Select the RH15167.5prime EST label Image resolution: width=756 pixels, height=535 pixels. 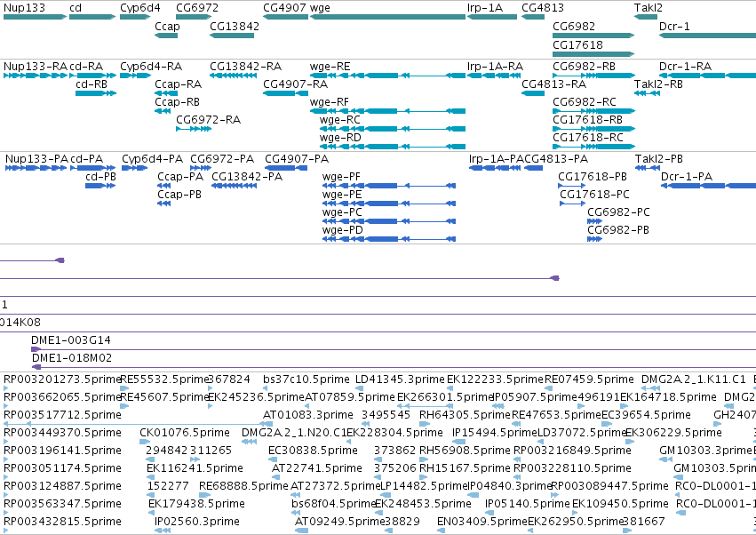pyautogui.click(x=465, y=468)
